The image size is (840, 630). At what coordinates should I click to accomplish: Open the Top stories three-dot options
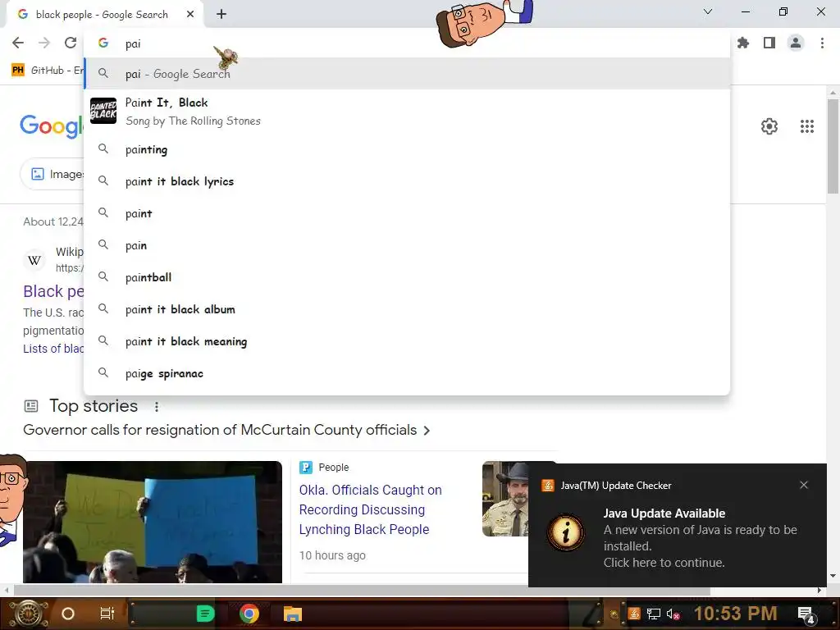click(x=157, y=407)
